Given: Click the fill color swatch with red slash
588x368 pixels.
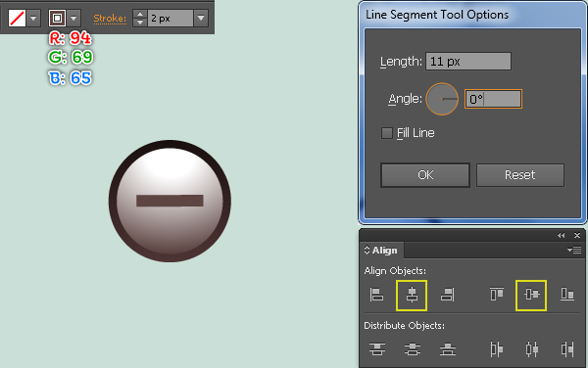Looking at the screenshot, I should 17,18.
